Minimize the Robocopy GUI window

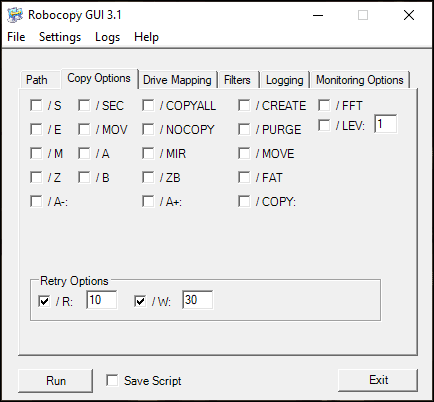[318, 15]
